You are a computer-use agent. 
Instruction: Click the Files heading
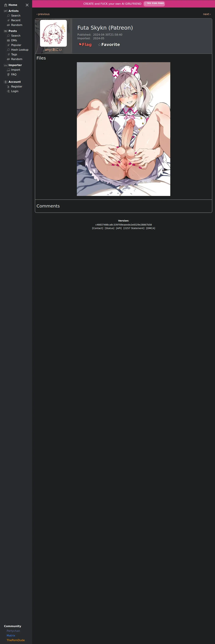(x=41, y=58)
